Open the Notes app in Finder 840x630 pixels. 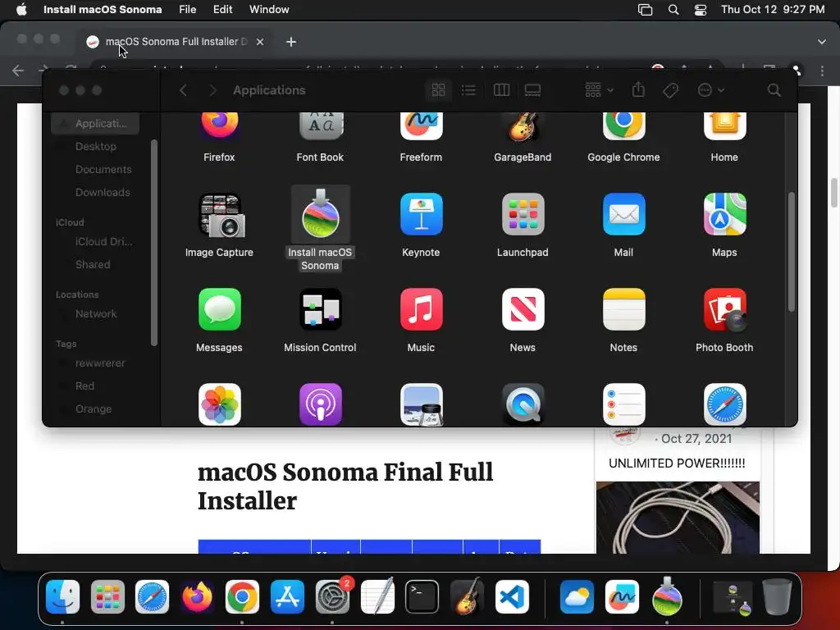(x=623, y=309)
